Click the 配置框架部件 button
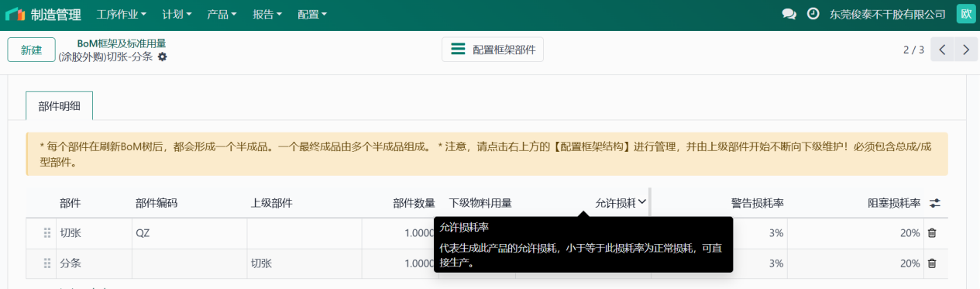The height and width of the screenshot is (289, 980). point(493,49)
